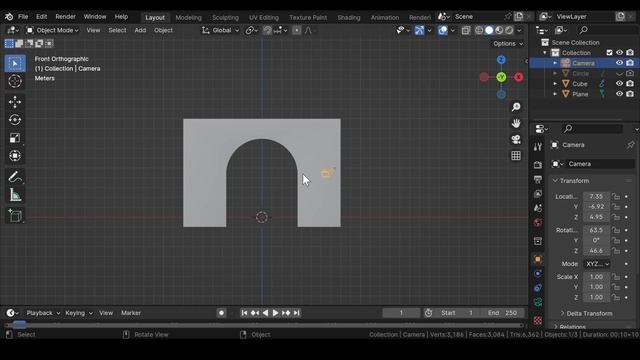Open the Keying popover
The width and height of the screenshot is (640, 360).
point(78,313)
